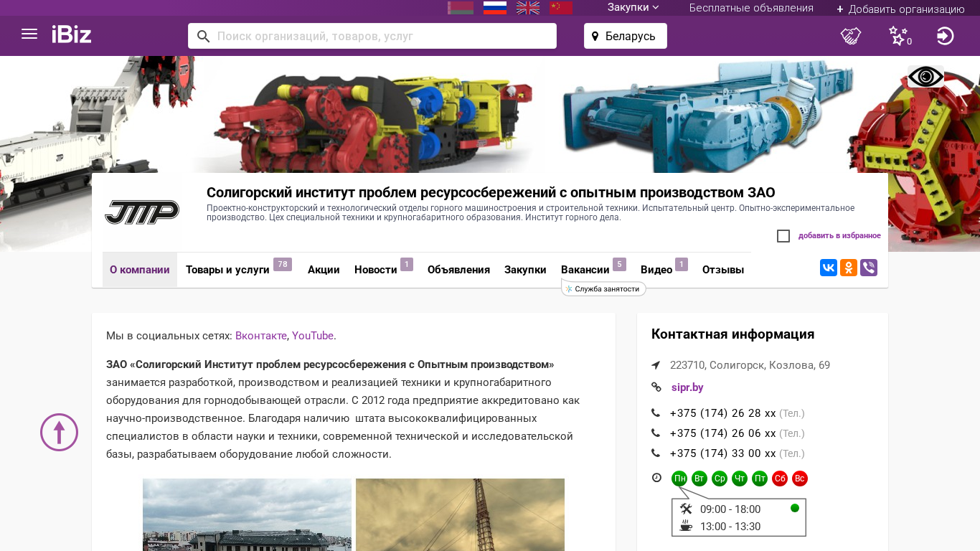Open the Вакансии tab

[x=593, y=270]
